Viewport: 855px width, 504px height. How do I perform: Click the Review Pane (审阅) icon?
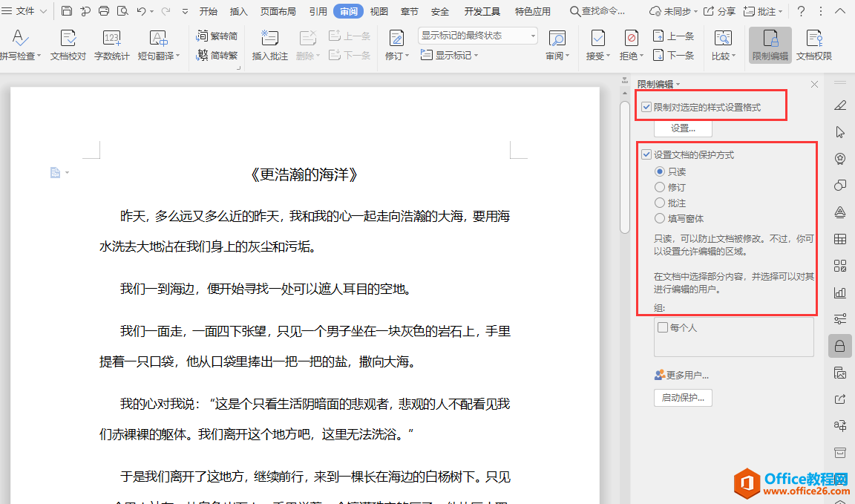[557, 45]
